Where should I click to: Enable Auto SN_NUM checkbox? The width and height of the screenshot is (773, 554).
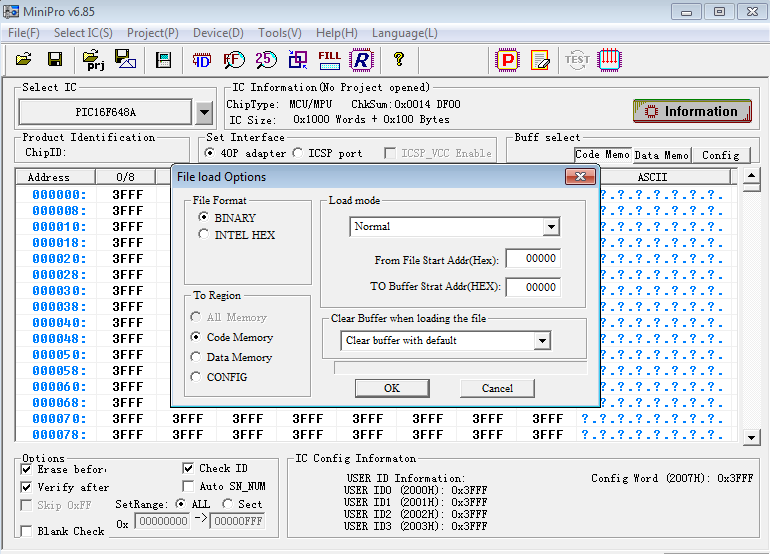189,486
